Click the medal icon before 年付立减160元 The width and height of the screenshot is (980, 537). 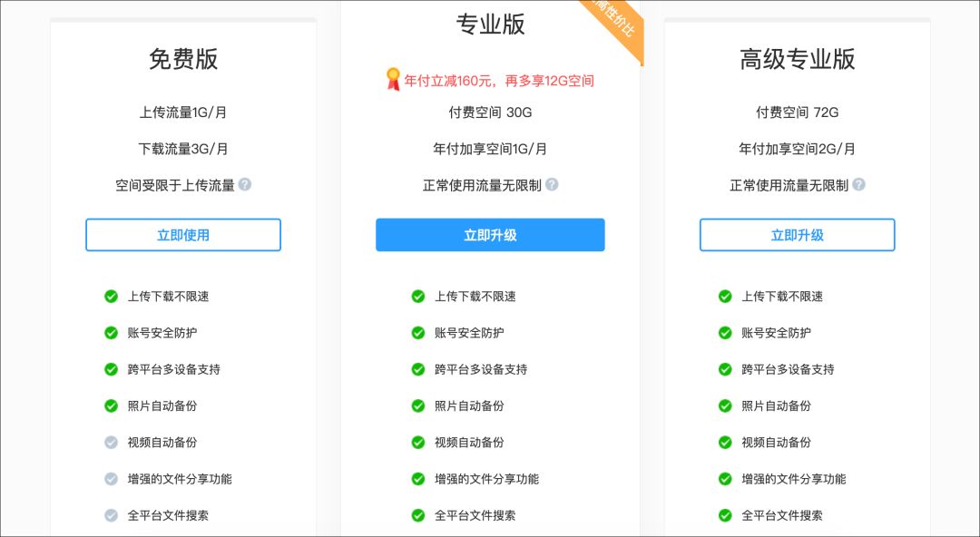pyautogui.click(x=392, y=80)
